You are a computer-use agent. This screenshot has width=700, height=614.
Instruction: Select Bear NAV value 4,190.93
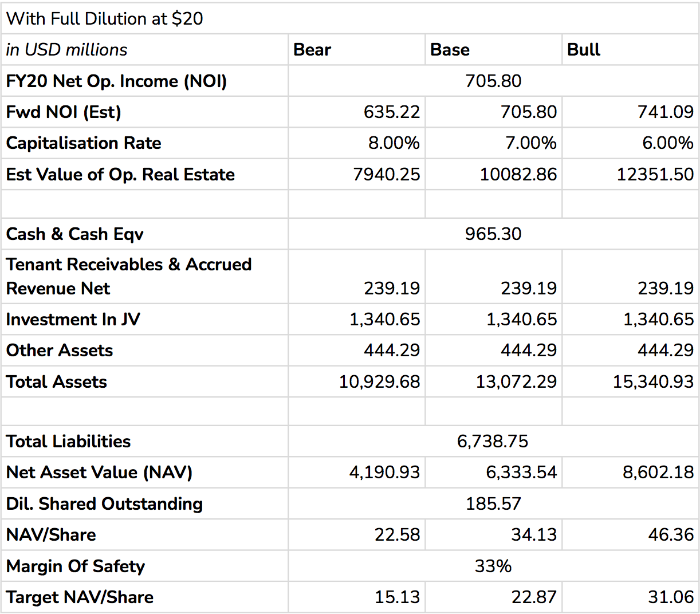356,472
